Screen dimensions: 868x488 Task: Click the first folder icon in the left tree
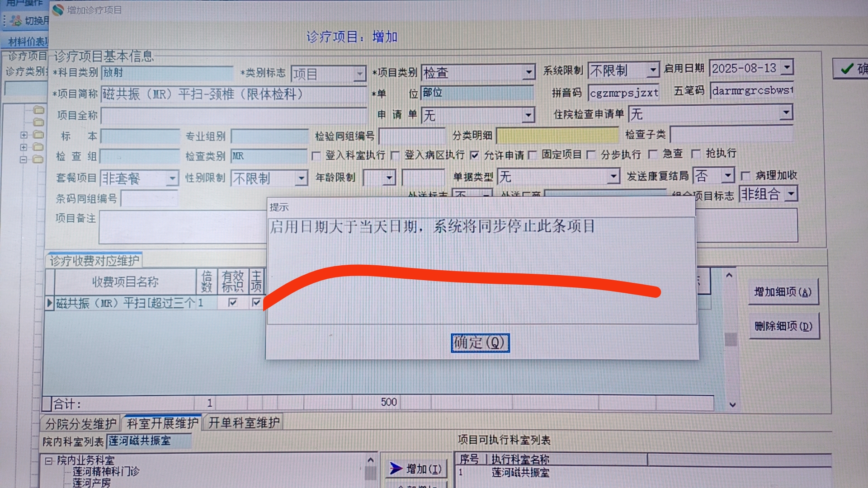[x=39, y=110]
